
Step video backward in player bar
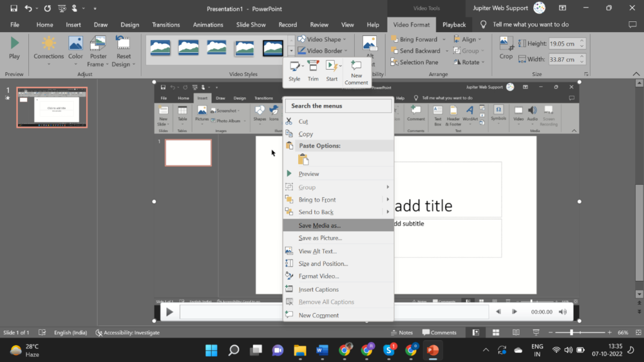coord(498,312)
